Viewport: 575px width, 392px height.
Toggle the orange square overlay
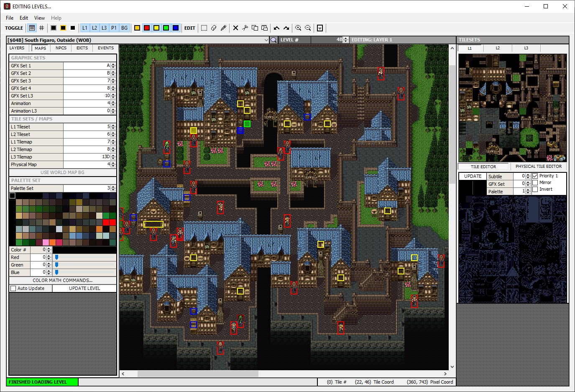coord(137,28)
